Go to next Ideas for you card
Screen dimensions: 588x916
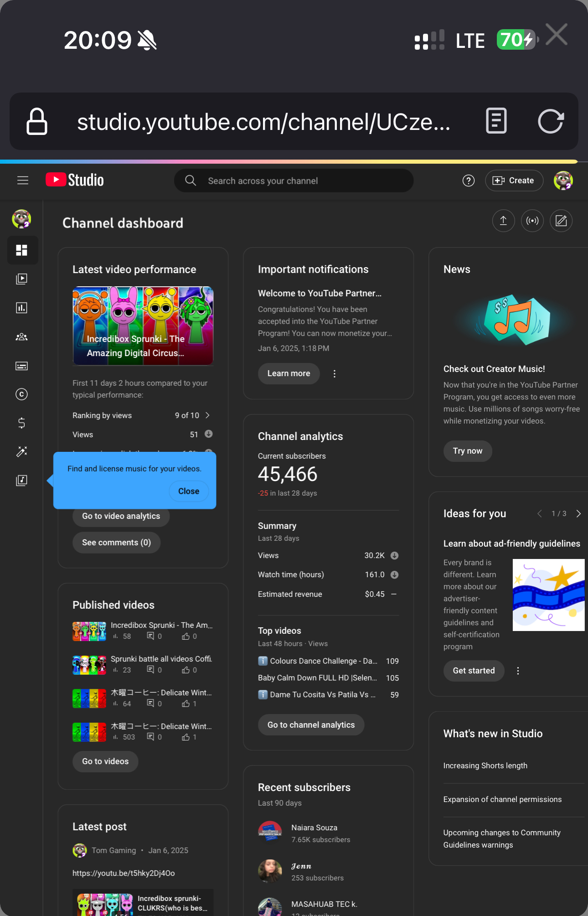tap(578, 514)
